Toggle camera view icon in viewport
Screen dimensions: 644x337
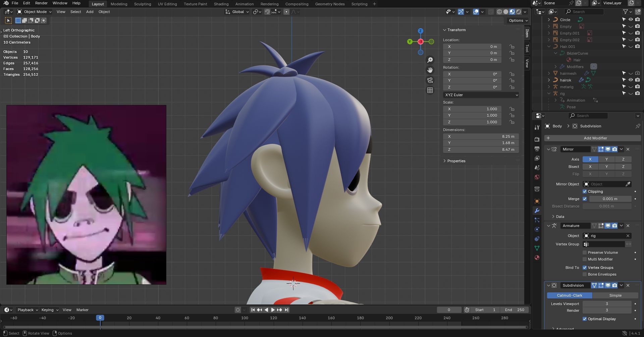[430, 80]
